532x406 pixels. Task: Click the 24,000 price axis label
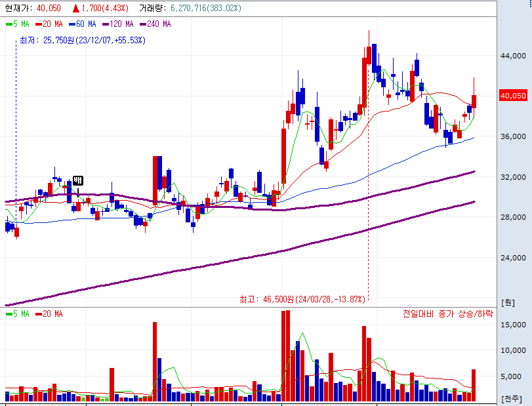513,258
